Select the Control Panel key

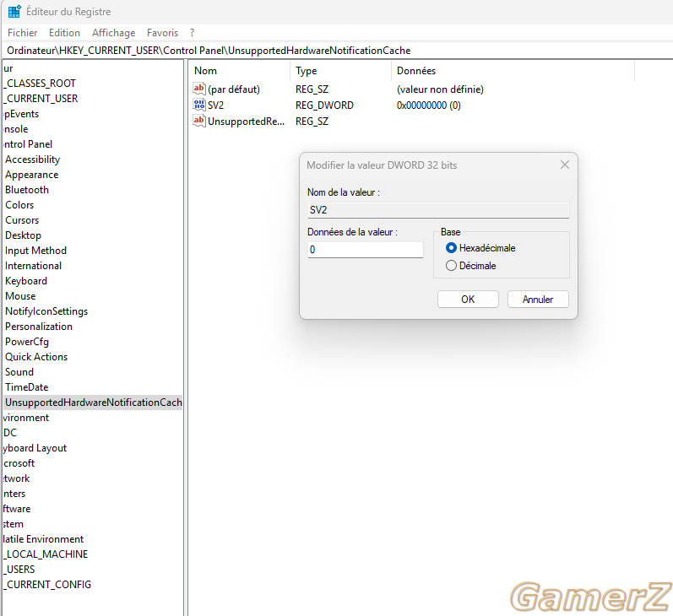[x=28, y=144]
